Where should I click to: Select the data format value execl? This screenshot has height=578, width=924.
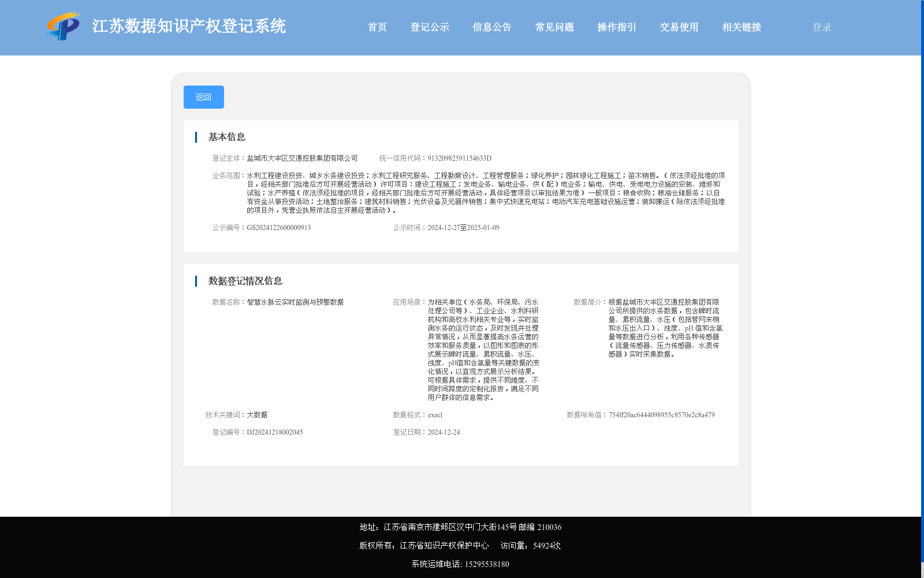(435, 415)
